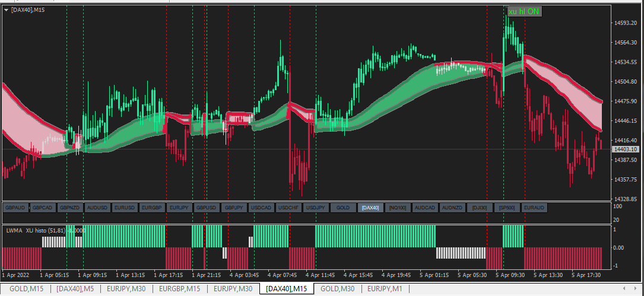Select the active [DAX40],M15 tab
The width and height of the screenshot is (644, 296).
point(287,289)
